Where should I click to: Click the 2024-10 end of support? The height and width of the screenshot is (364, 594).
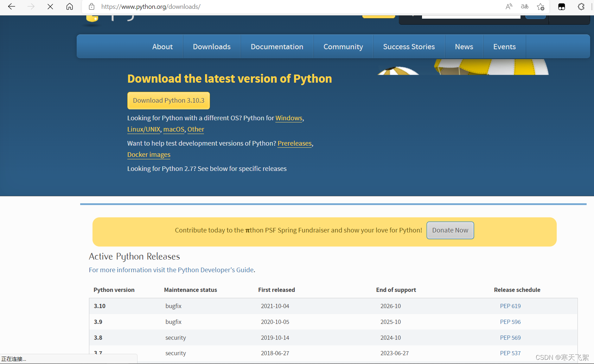coord(391,338)
